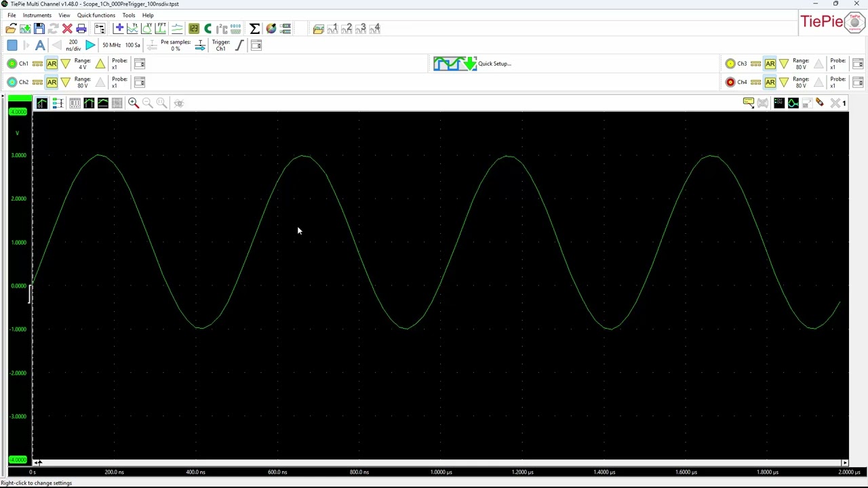Open a Yt graph via toolbar icon
The height and width of the screenshot is (488, 868).
point(133,28)
